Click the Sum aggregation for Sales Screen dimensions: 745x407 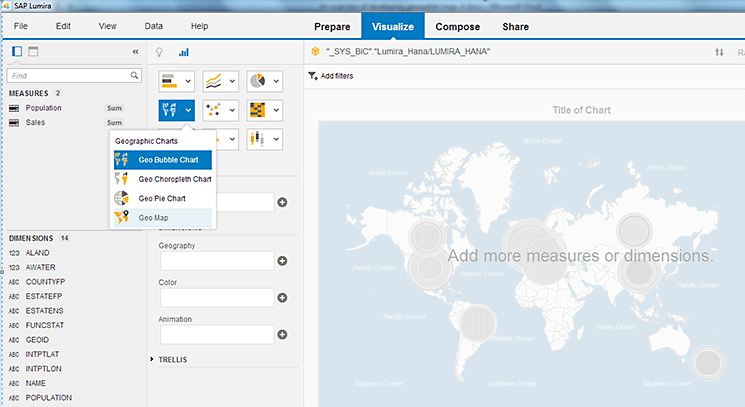pyautogui.click(x=114, y=123)
